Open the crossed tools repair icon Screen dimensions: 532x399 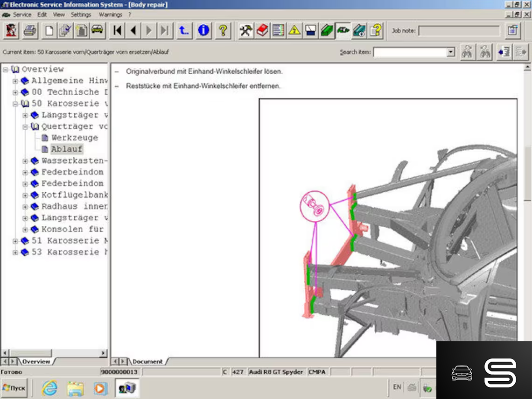246,31
